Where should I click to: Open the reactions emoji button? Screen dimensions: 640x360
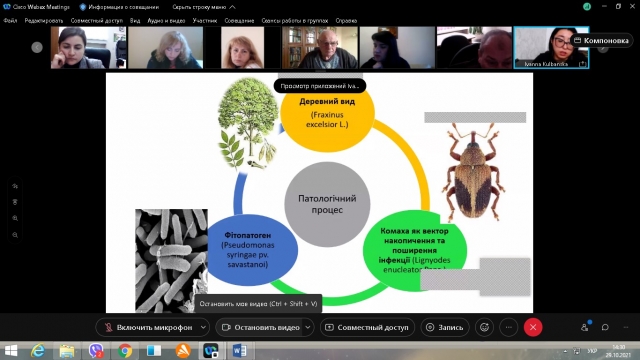click(x=484, y=327)
